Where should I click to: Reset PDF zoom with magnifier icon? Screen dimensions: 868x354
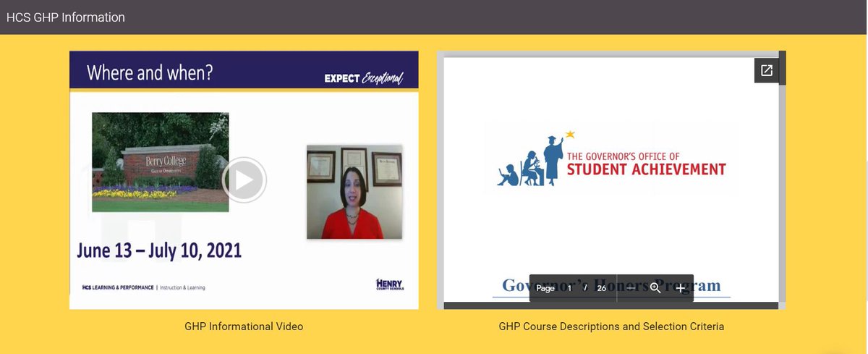coord(655,288)
